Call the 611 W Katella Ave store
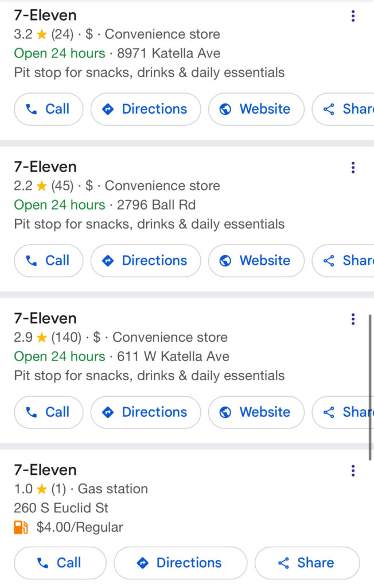 click(x=48, y=412)
